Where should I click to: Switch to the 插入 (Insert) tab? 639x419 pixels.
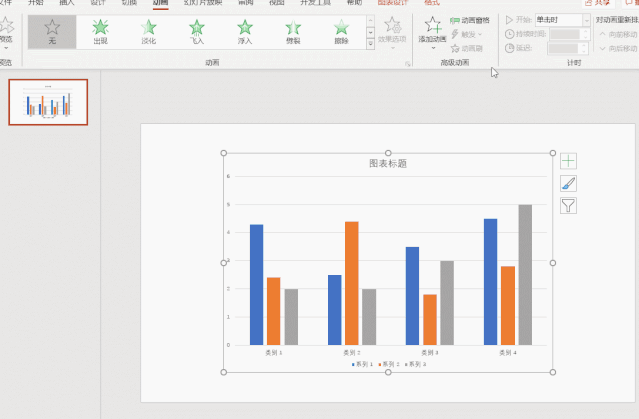click(x=67, y=3)
